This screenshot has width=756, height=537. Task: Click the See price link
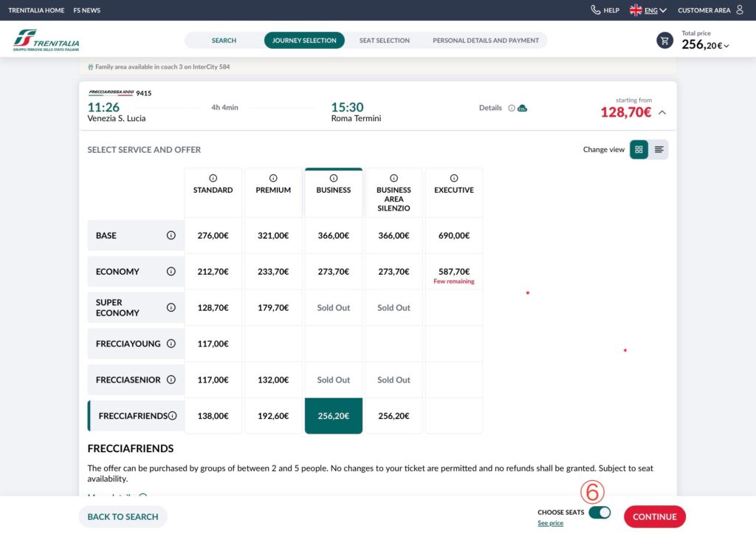pyautogui.click(x=550, y=523)
